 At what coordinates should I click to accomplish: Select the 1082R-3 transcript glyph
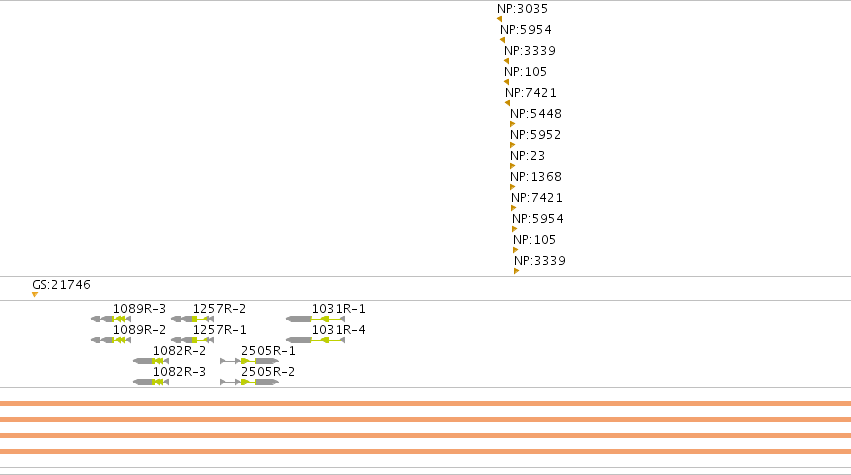coord(151,382)
